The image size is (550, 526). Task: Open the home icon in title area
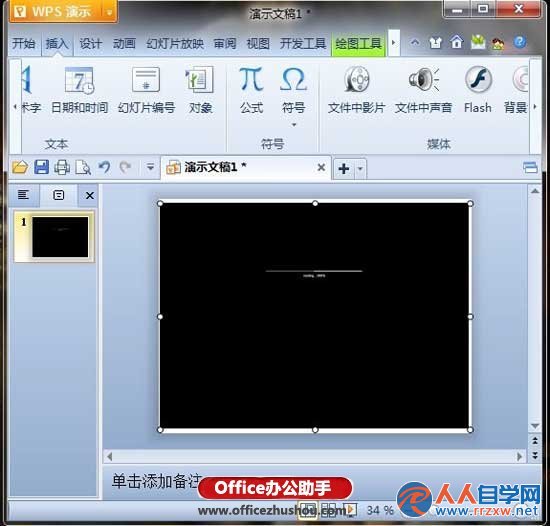click(x=456, y=42)
